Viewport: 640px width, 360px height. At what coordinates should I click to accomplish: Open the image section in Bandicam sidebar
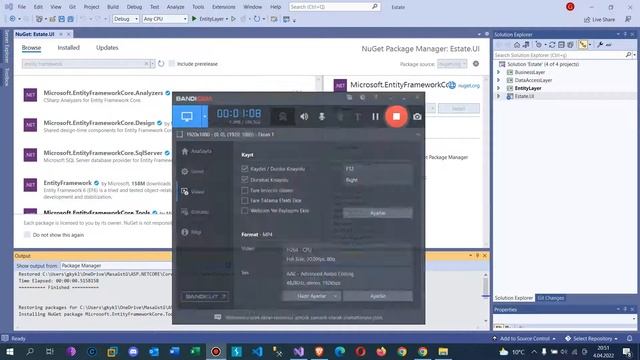coord(195,212)
